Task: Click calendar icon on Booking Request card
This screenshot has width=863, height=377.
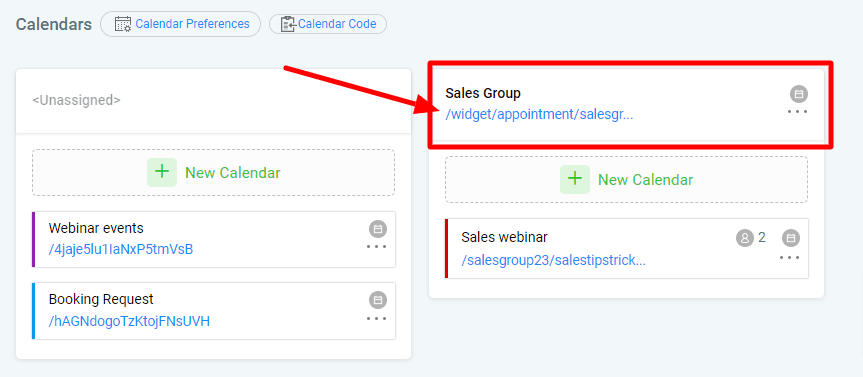Action: (378, 300)
